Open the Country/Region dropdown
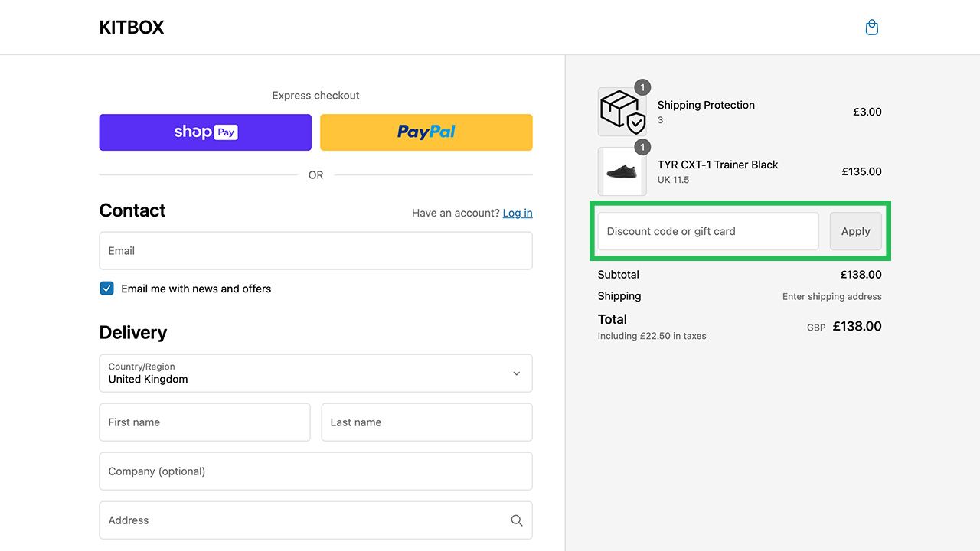Viewport: 980px width, 551px height. point(315,373)
